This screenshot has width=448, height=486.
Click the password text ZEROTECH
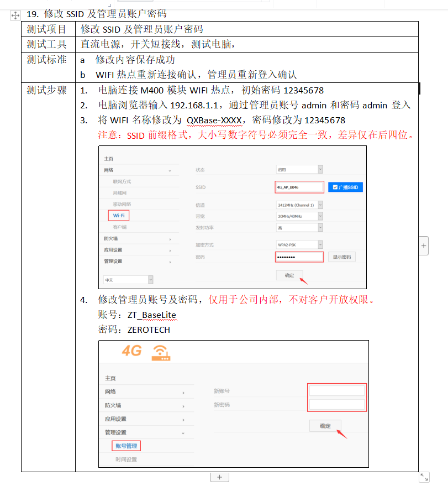tap(149, 330)
